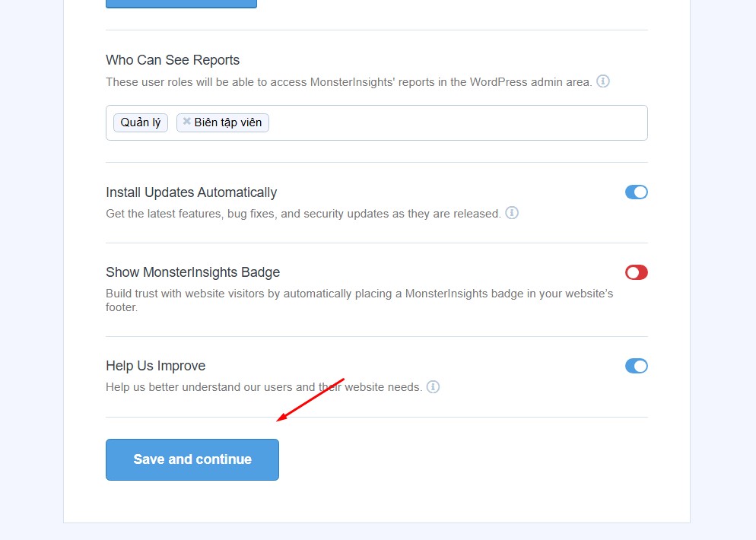Show info tooltip for Help Us Improve
The width and height of the screenshot is (756, 540).
pos(433,386)
